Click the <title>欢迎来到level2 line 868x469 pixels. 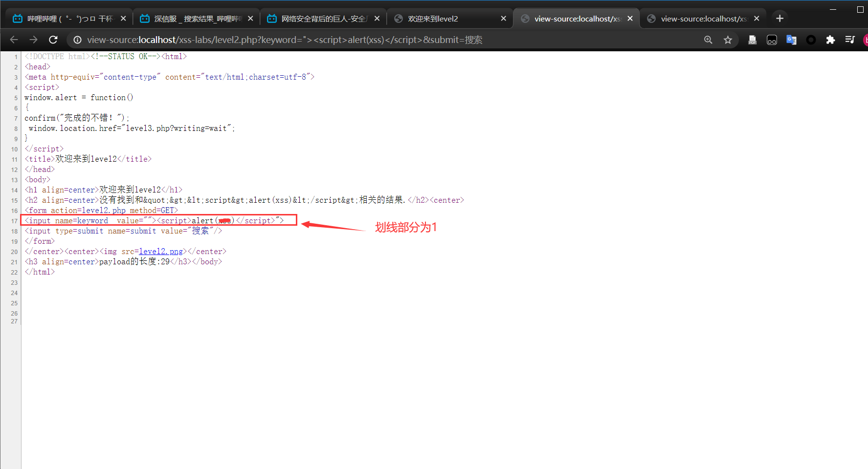click(88, 159)
